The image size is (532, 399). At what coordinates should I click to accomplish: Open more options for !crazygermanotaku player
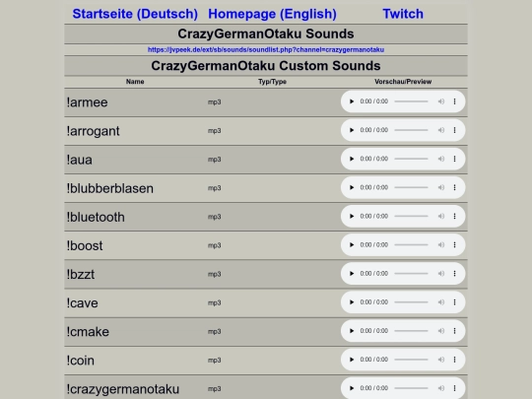tap(454, 388)
